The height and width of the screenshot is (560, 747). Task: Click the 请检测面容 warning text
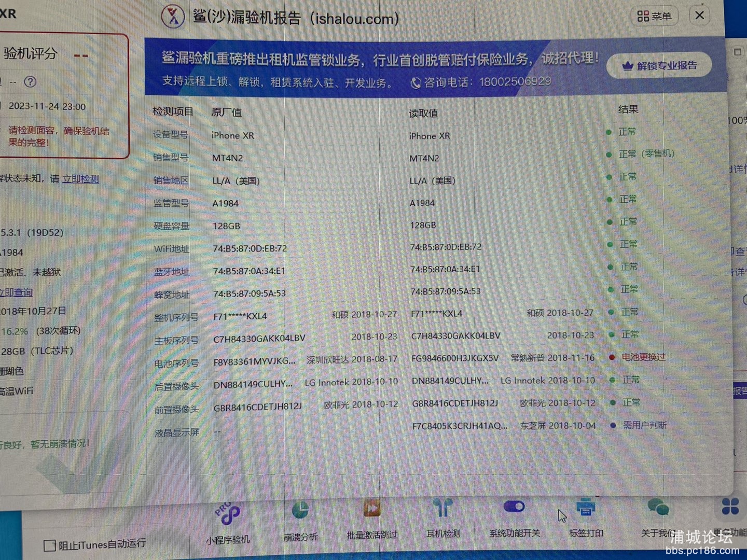pos(59,136)
